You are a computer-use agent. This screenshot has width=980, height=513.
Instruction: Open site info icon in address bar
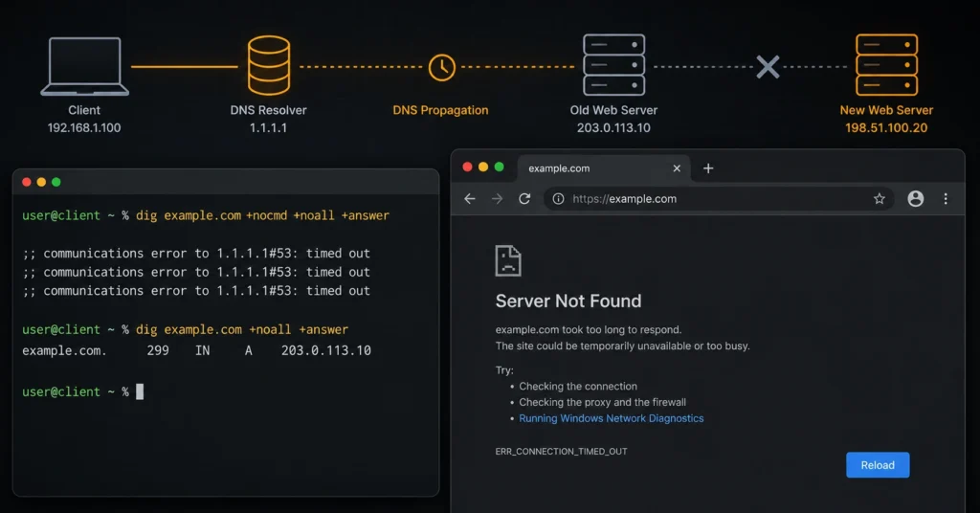558,199
